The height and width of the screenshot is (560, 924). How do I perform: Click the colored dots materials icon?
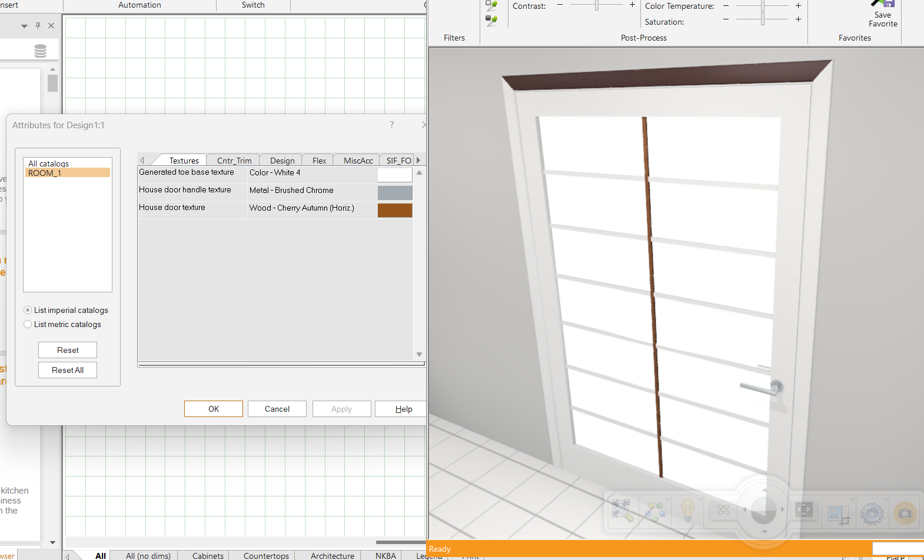coord(654,511)
